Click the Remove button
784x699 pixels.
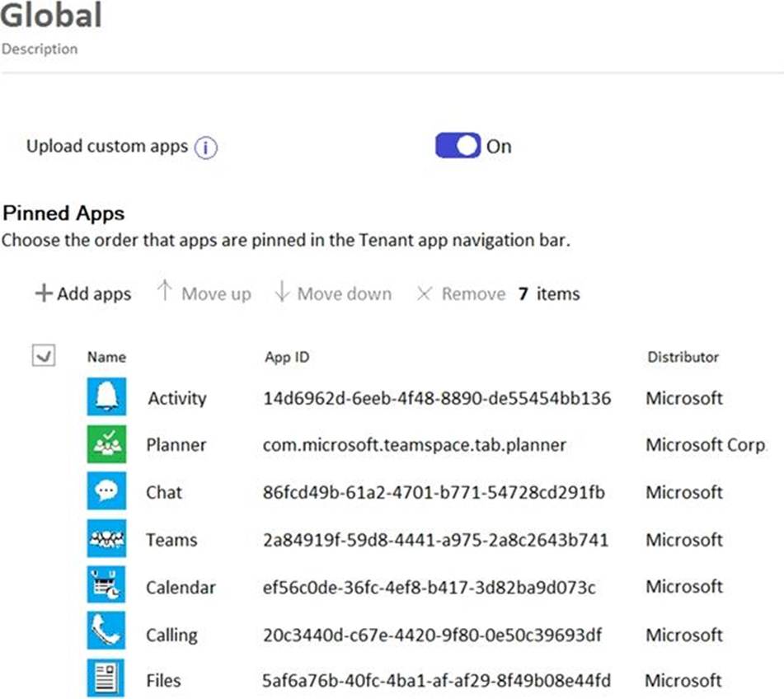tap(461, 293)
